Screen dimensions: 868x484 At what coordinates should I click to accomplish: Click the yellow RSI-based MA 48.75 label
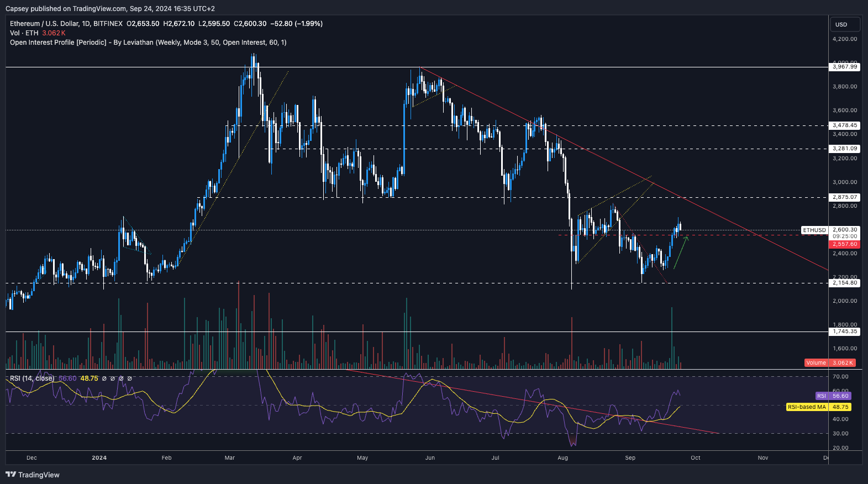point(818,407)
